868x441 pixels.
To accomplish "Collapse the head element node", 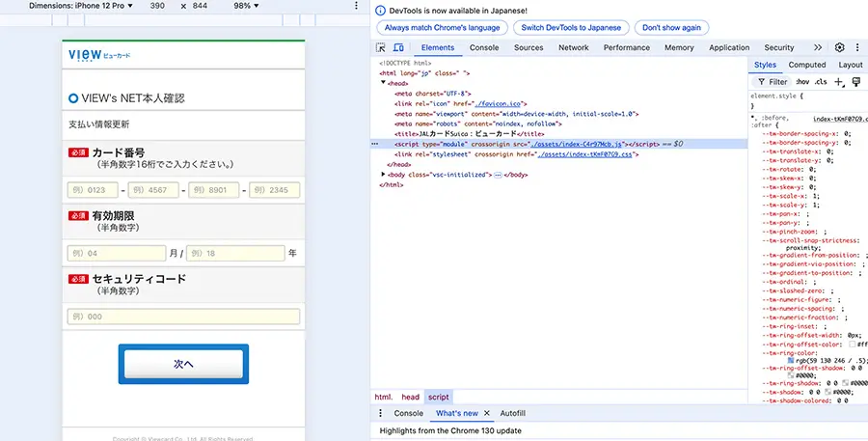I will coord(383,83).
